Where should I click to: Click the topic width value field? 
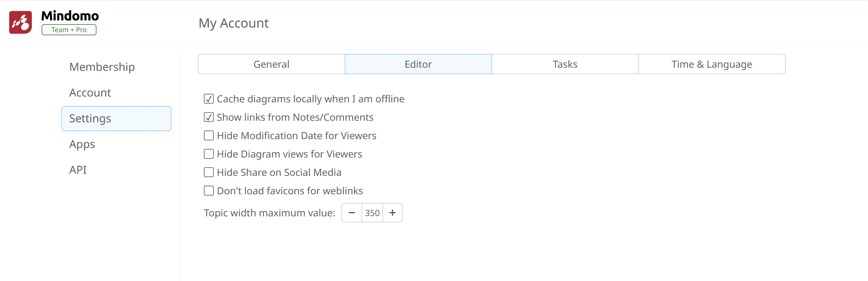372,213
